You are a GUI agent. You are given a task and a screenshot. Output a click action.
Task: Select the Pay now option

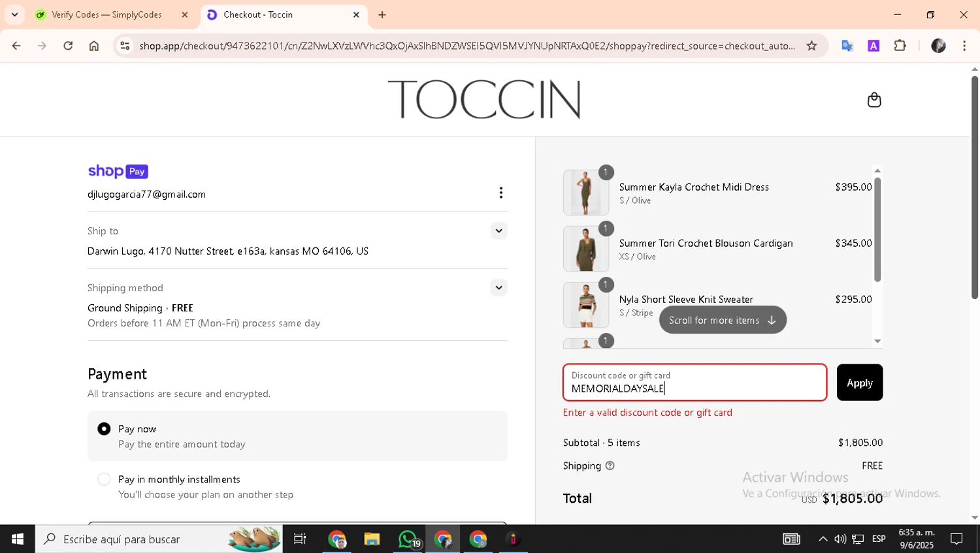point(104,429)
